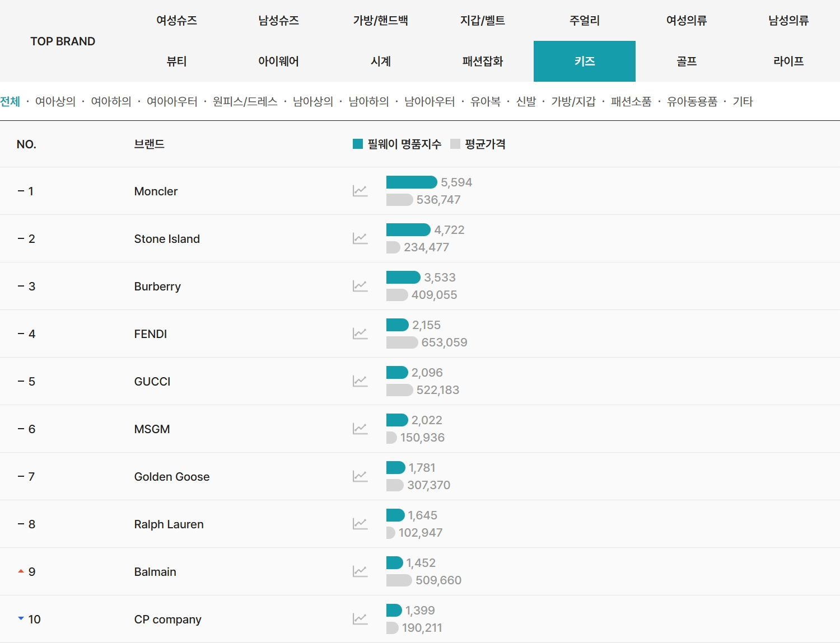Open the 라이프 category tab
This screenshot has width=840, height=643.
(788, 62)
